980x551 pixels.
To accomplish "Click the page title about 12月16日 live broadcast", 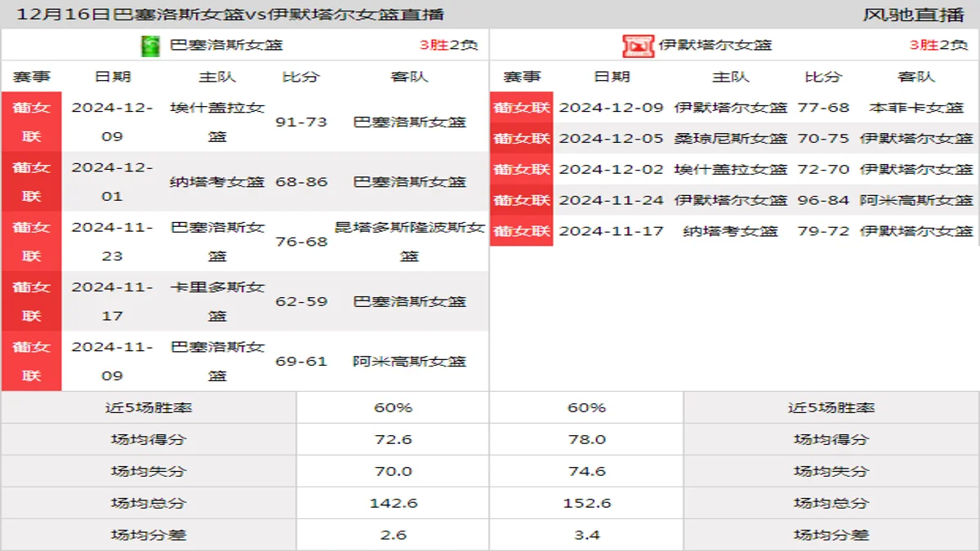I will coord(233,13).
